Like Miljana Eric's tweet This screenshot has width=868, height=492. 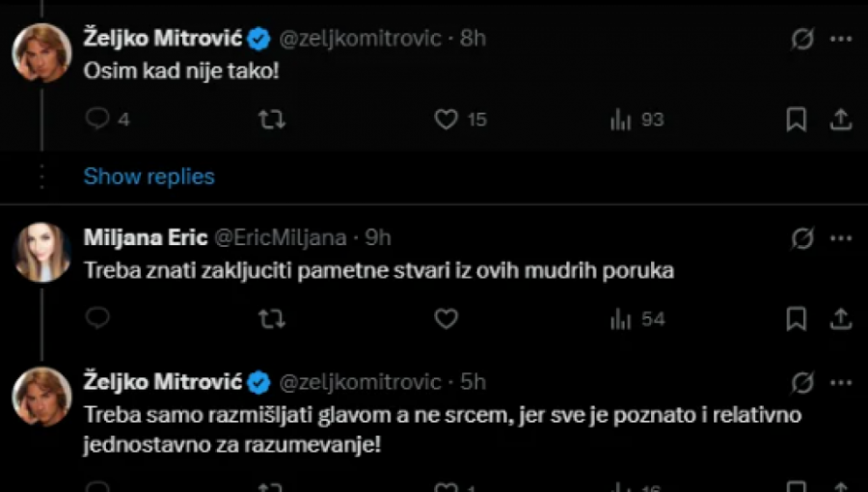445,318
